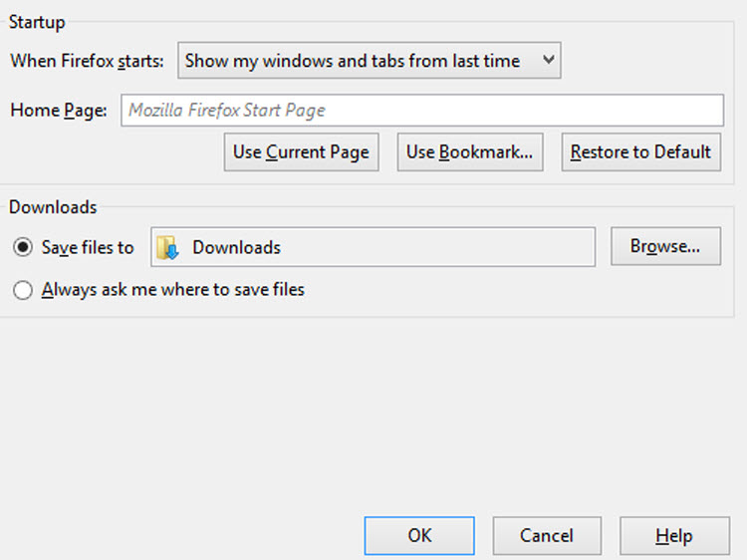Screen dimensions: 747x560
Task: Click the arrow on the startup behavior combo box
Action: 547,61
